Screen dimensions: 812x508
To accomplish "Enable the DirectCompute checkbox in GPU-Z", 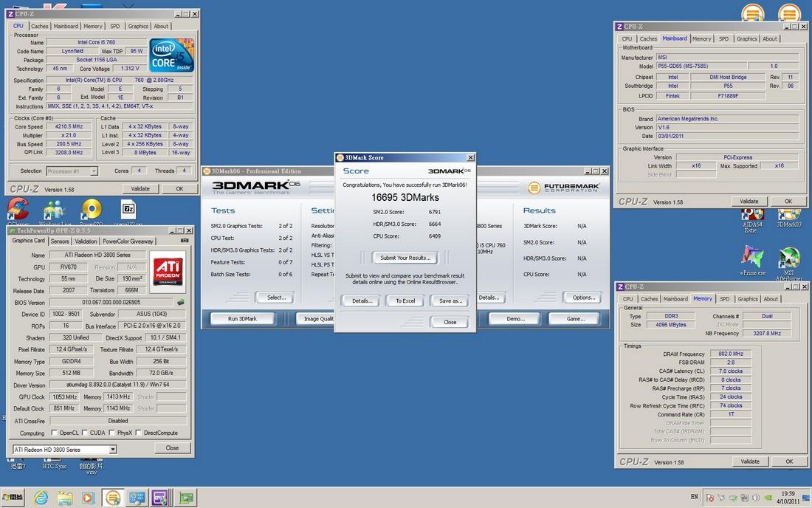I will pos(138,433).
